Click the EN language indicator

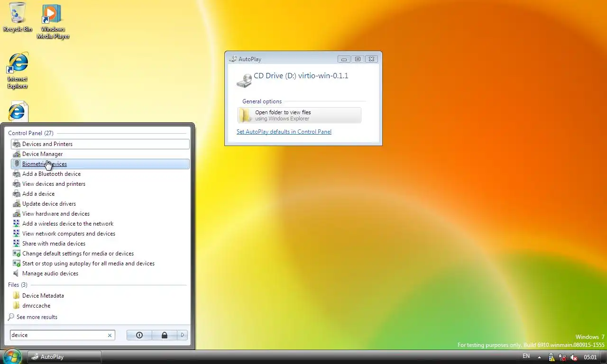click(526, 356)
